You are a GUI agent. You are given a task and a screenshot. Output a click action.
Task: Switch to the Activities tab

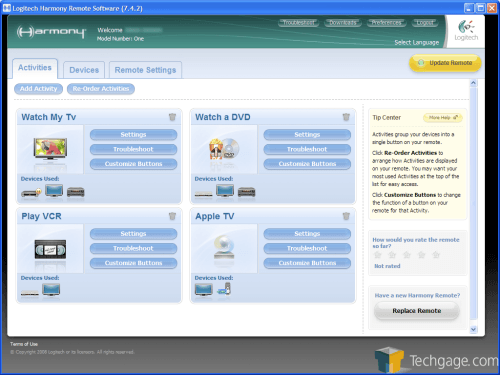35,68
